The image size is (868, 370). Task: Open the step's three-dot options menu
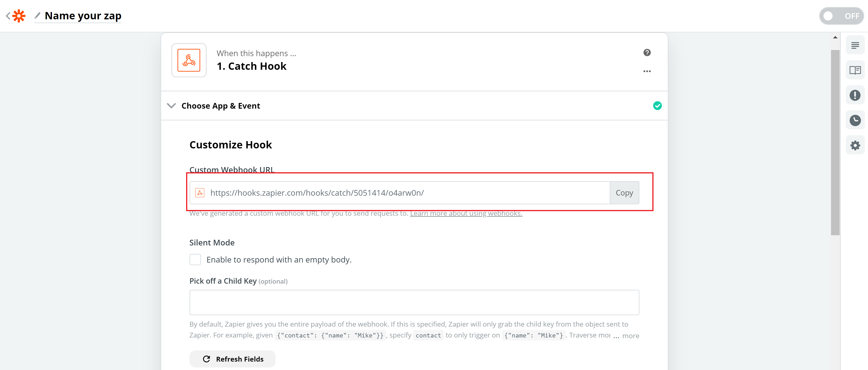pyautogui.click(x=647, y=71)
